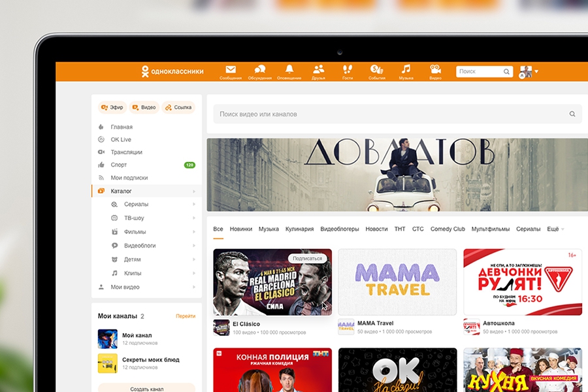Image resolution: width=588 pixels, height=392 pixels.
Task: Expand the Каталог arrow
Action: tap(194, 191)
